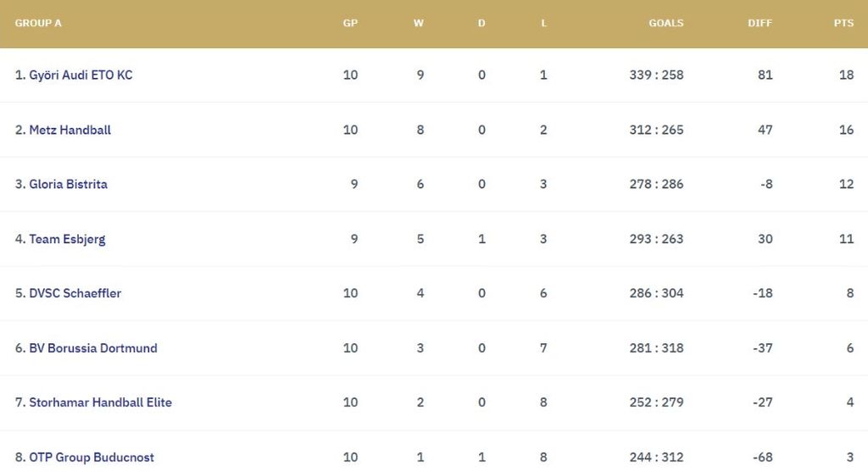Click Metz Handball's 16 points value
Screen dimensions: 868x472
pos(846,130)
